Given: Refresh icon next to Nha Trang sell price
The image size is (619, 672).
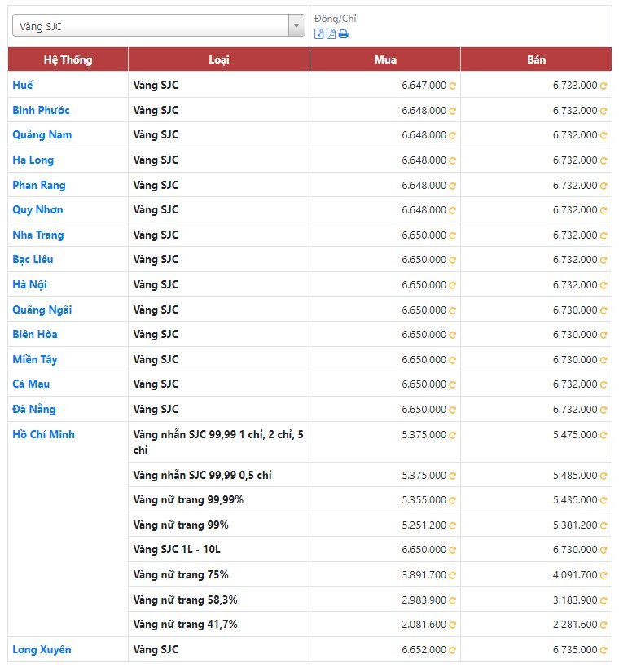Looking at the screenshot, I should 604,235.
